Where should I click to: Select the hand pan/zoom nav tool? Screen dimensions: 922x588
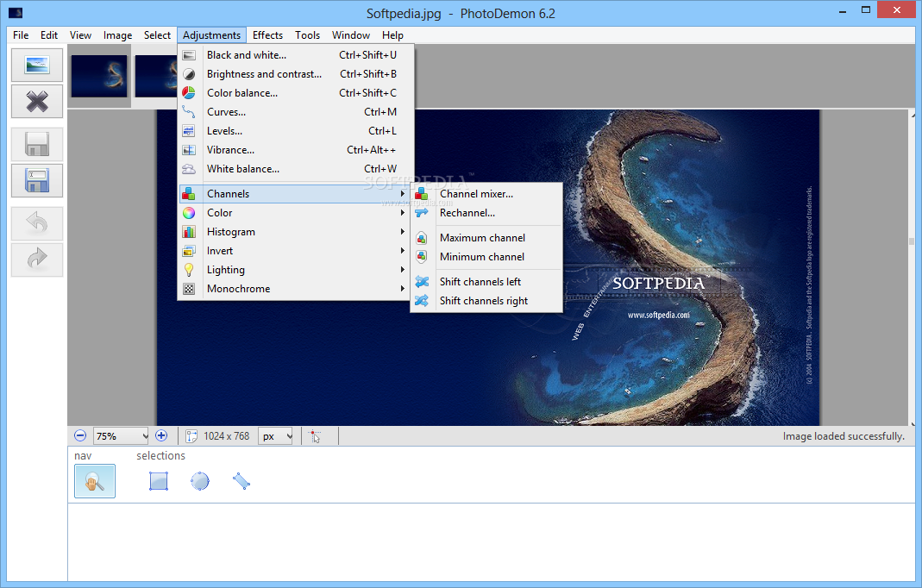pos(95,481)
